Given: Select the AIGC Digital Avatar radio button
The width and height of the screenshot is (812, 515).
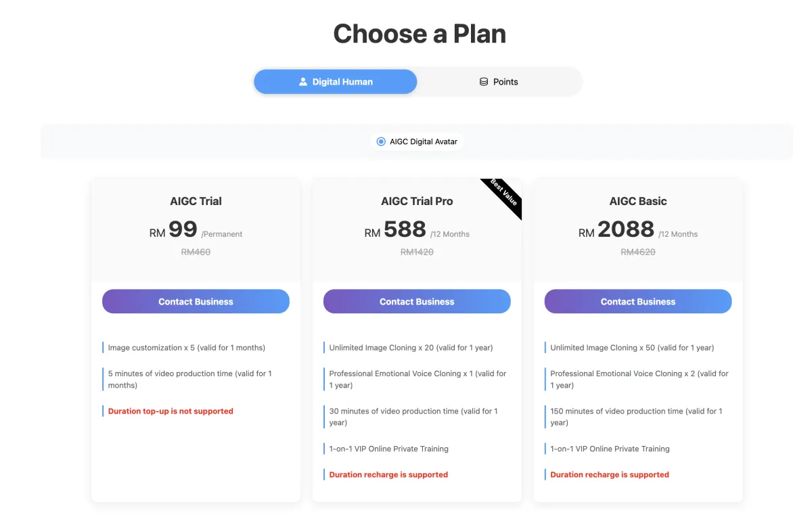Looking at the screenshot, I should [381, 142].
